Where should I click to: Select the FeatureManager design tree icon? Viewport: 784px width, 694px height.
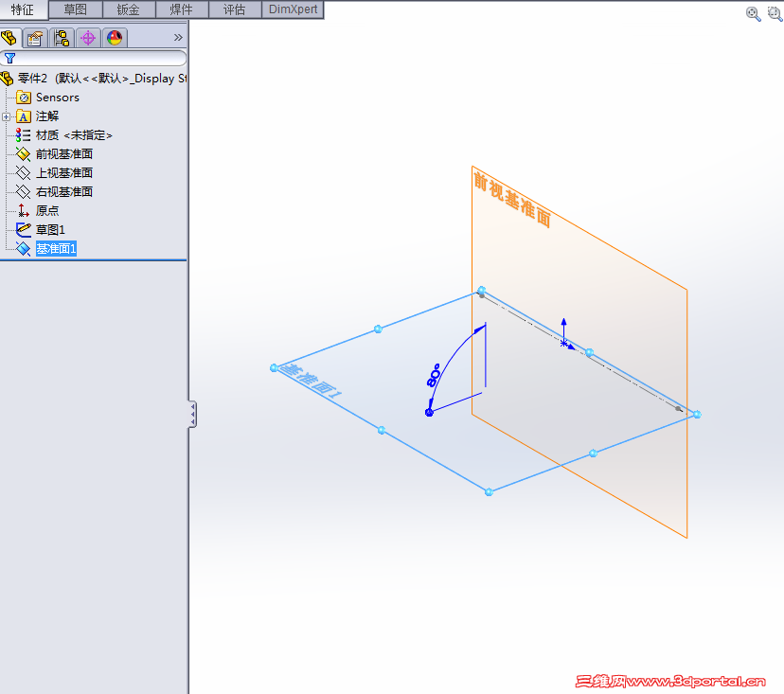(9, 38)
